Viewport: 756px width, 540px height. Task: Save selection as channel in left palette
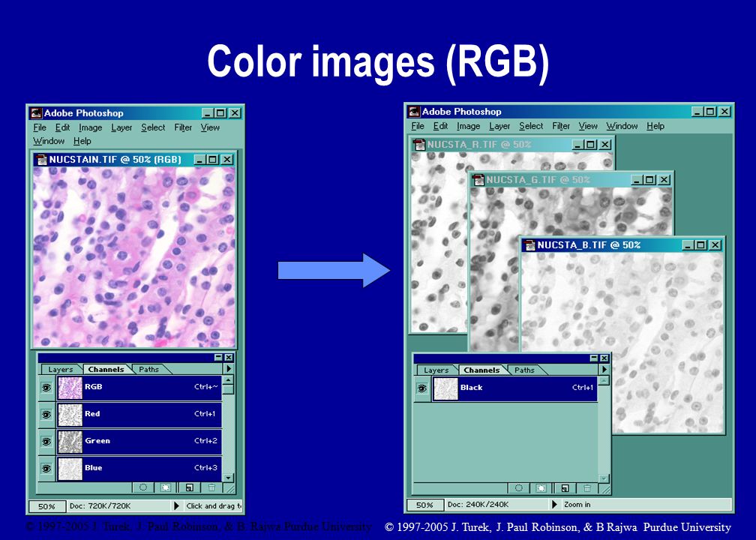point(165,487)
